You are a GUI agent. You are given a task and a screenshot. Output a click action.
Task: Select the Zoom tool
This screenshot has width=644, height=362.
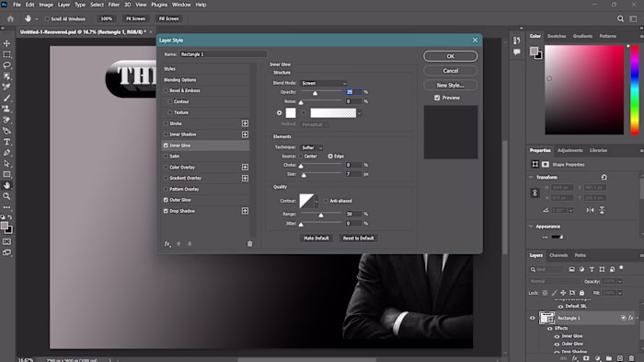(x=7, y=196)
